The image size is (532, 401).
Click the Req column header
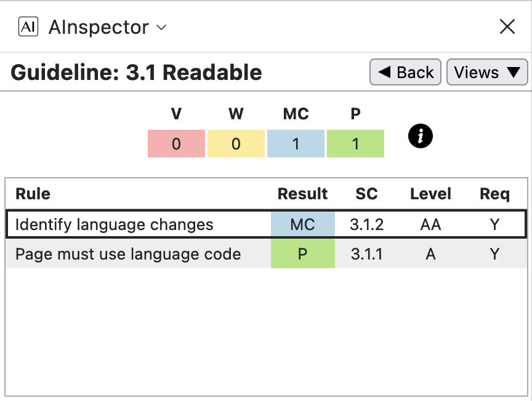[494, 194]
